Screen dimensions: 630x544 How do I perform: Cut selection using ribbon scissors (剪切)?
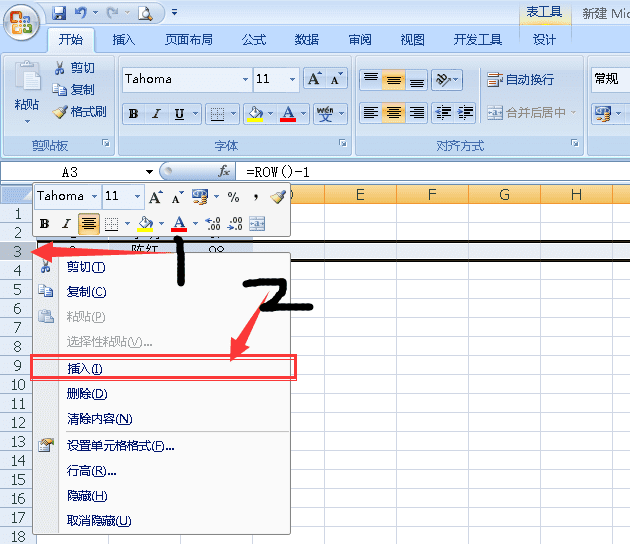tap(75, 68)
